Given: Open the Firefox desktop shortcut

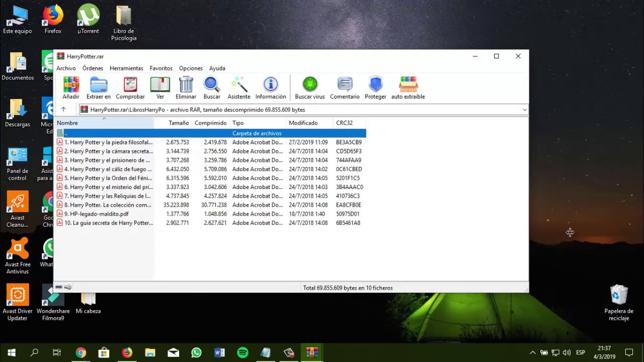Looking at the screenshot, I should pyautogui.click(x=53, y=20).
